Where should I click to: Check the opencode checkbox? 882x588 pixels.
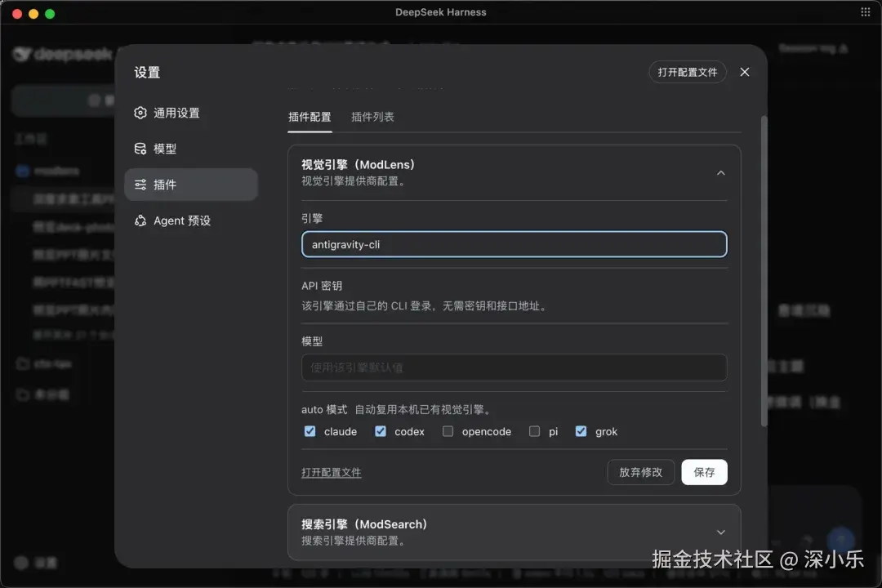coord(448,431)
